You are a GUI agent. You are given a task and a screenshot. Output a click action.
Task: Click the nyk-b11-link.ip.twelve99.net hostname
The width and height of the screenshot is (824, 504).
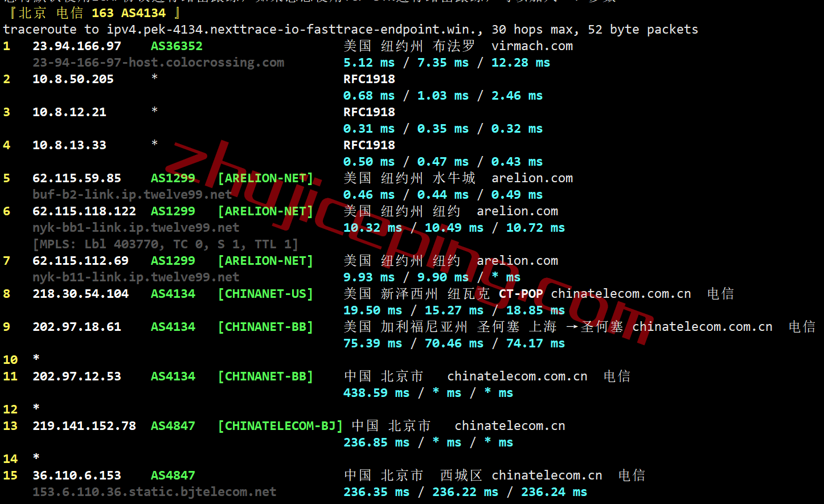pos(136,277)
